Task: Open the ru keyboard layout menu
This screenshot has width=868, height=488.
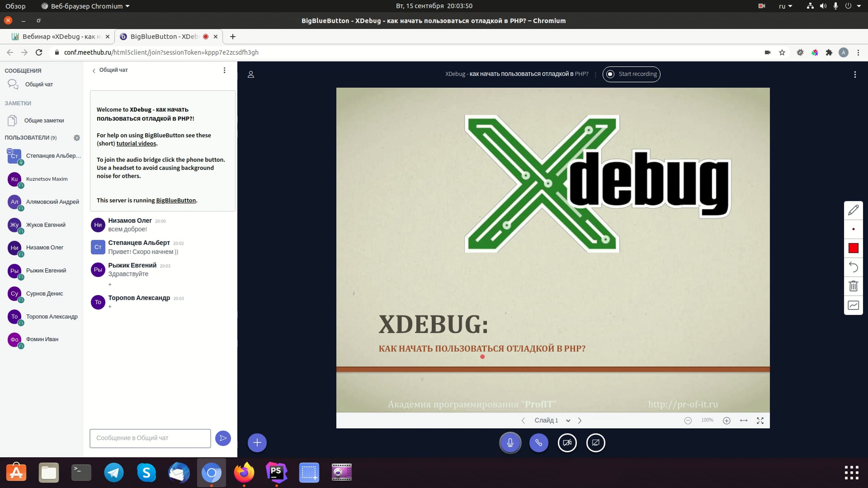Action: click(786, 6)
